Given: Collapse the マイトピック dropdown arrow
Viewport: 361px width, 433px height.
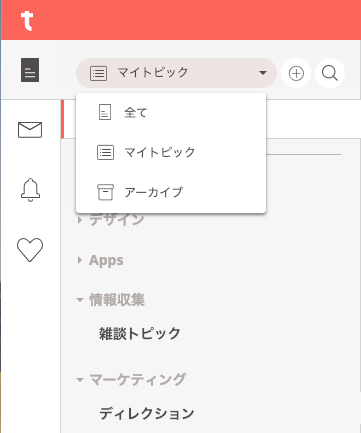Looking at the screenshot, I should (x=263, y=73).
